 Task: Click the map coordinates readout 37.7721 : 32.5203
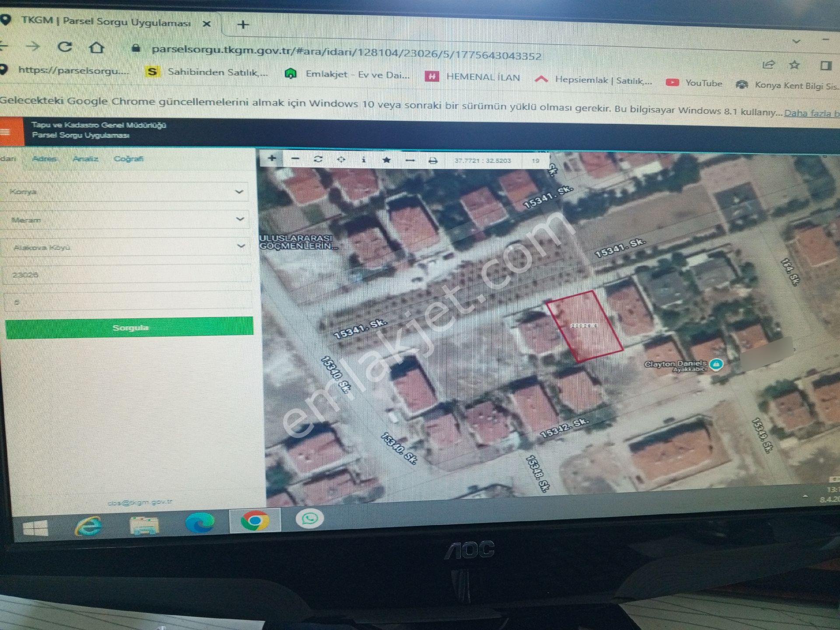click(482, 161)
